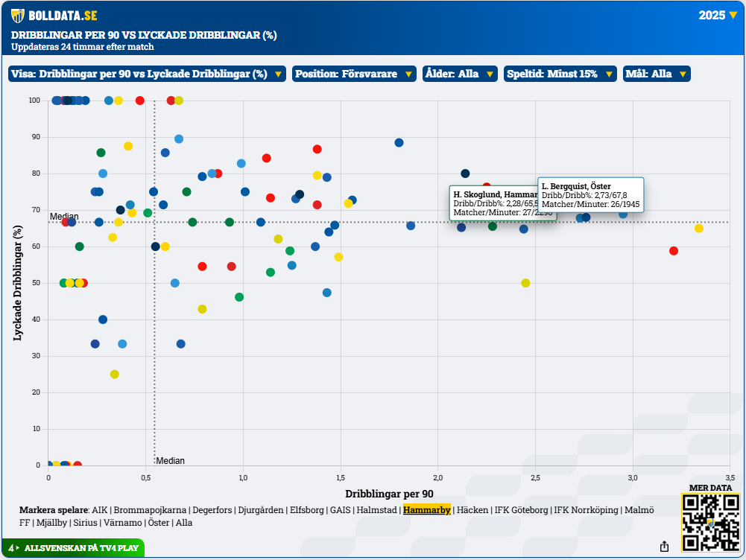Click the Allsvenskan på TV4 Play banner
The width and height of the screenshot is (746, 560).
tap(73, 548)
